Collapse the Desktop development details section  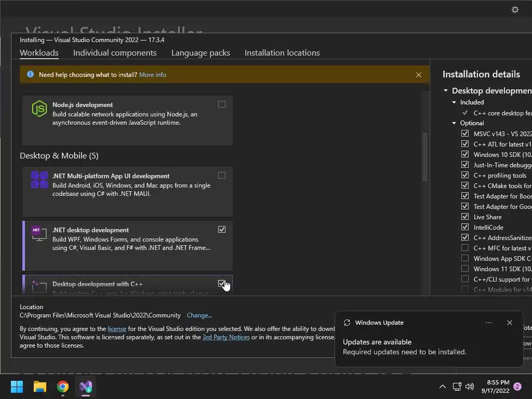tap(445, 90)
